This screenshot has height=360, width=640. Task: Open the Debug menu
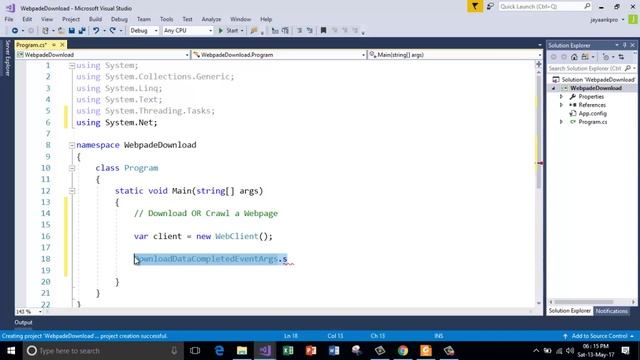pos(119,19)
